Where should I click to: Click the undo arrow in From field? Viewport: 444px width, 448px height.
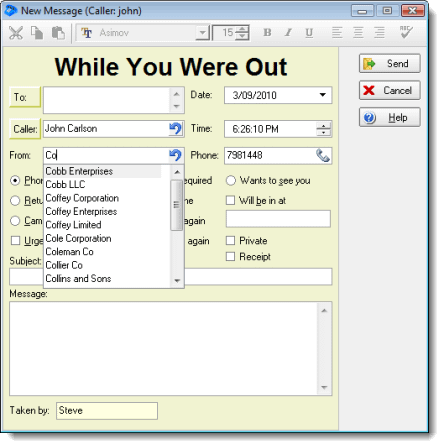tap(175, 155)
